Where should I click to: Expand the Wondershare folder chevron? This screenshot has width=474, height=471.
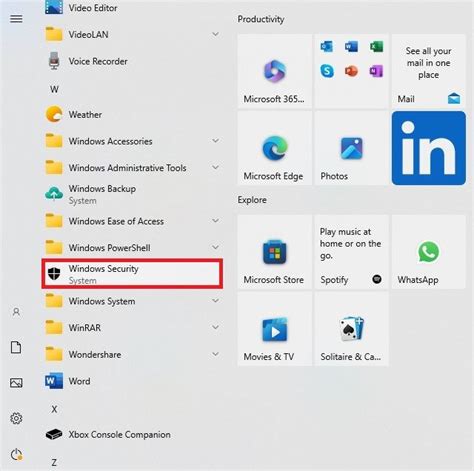(x=216, y=354)
